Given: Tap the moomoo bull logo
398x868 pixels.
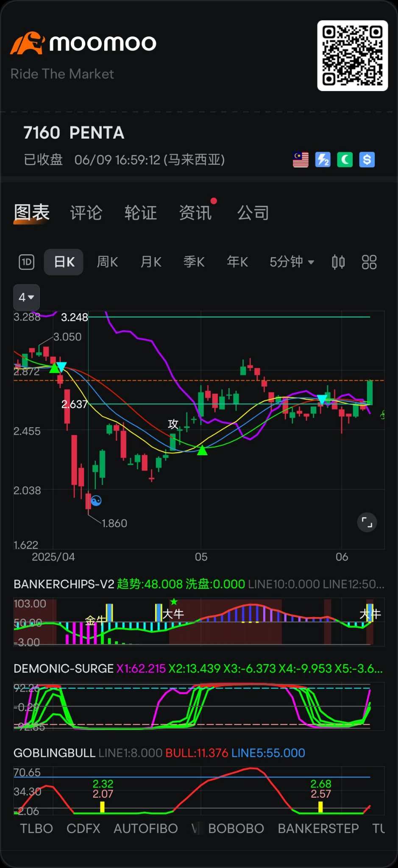Looking at the screenshot, I should pyautogui.click(x=27, y=43).
